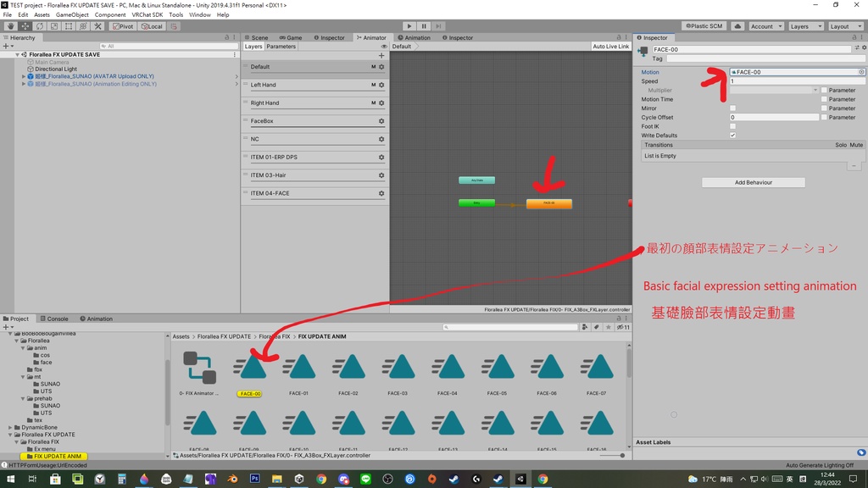Switch to the Game tab
The height and width of the screenshot is (488, 868).
pos(292,37)
